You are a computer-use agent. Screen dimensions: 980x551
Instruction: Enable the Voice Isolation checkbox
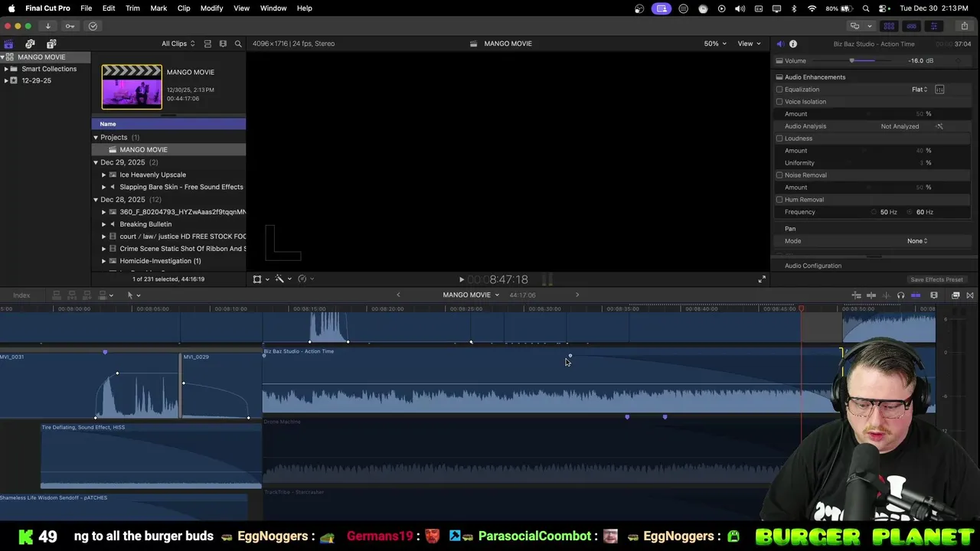(779, 102)
